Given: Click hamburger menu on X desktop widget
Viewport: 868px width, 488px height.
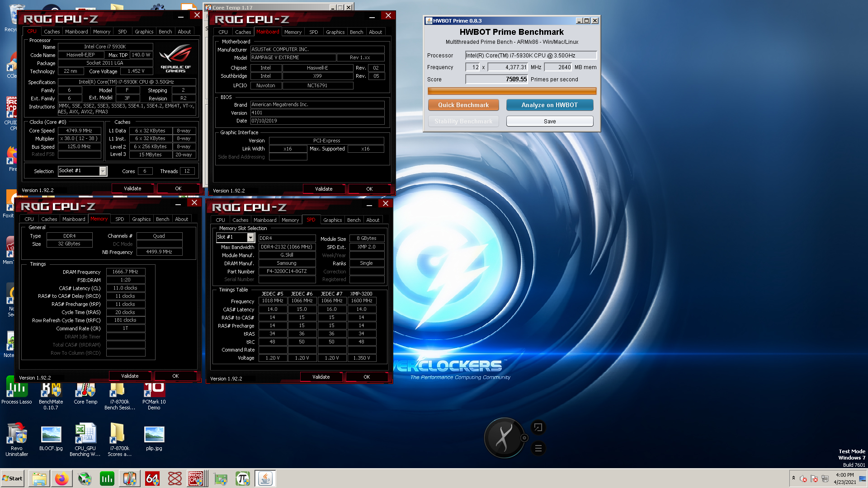Looking at the screenshot, I should point(538,448).
